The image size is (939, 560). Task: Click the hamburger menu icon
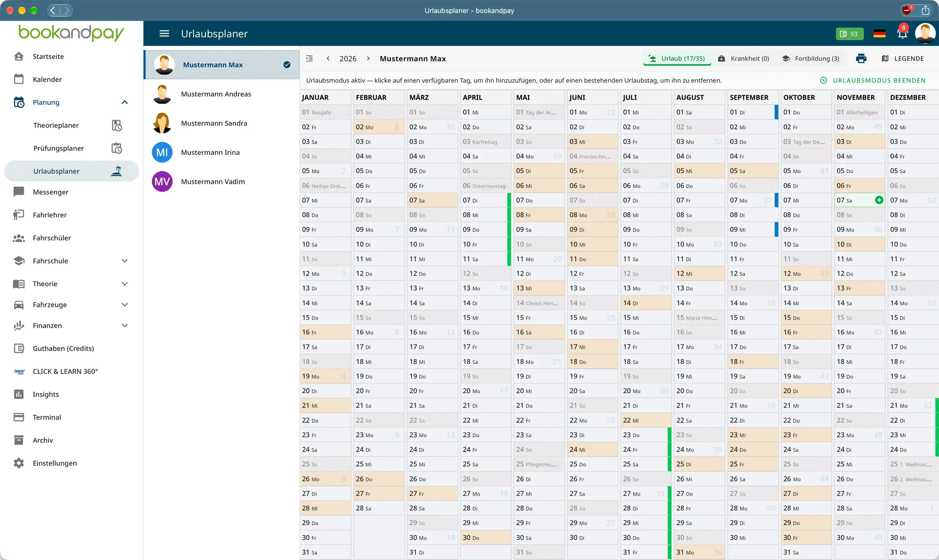click(x=164, y=34)
